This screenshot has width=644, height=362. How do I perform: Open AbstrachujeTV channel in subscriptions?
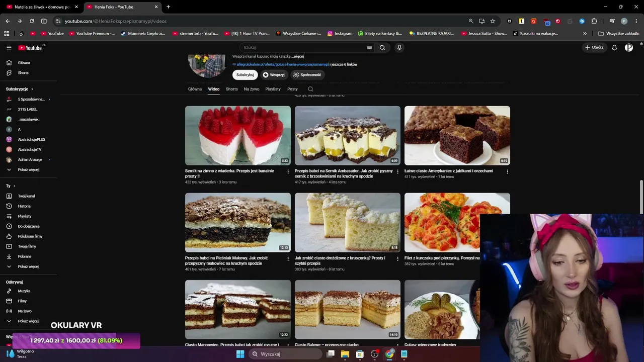29,149
